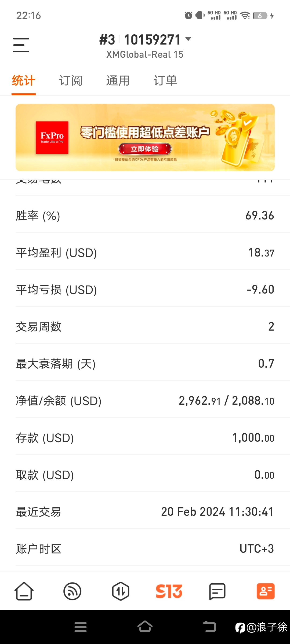
Task: Open the 订单 tab
Action: pyautogui.click(x=165, y=80)
